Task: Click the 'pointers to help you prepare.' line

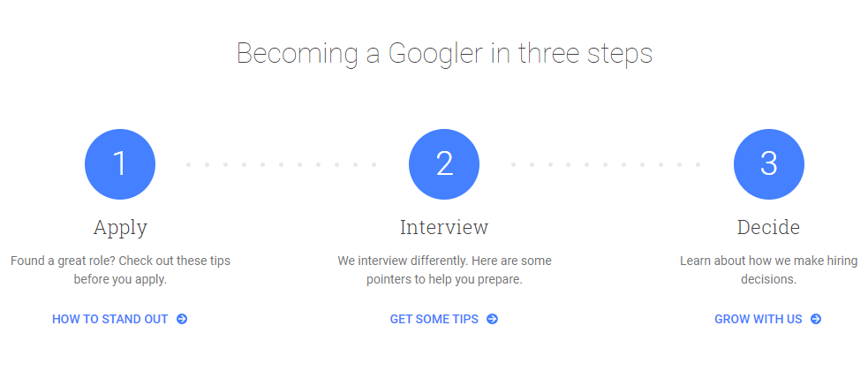Action: [x=444, y=279]
